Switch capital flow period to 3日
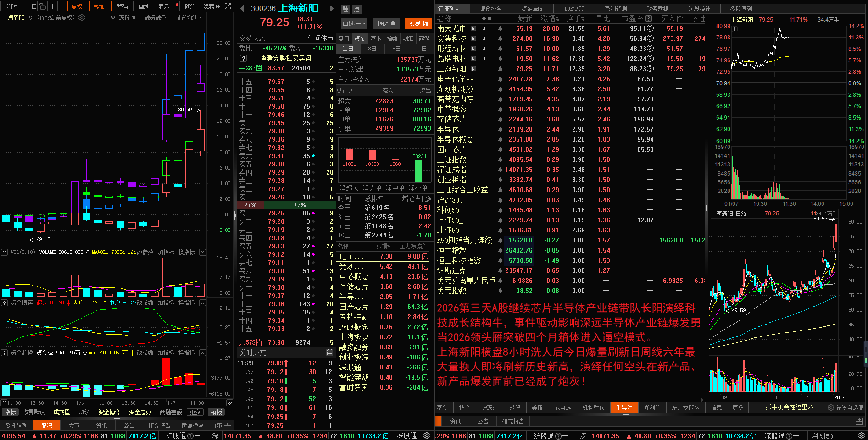Image resolution: width=868 pixels, height=440 pixels. (372, 49)
